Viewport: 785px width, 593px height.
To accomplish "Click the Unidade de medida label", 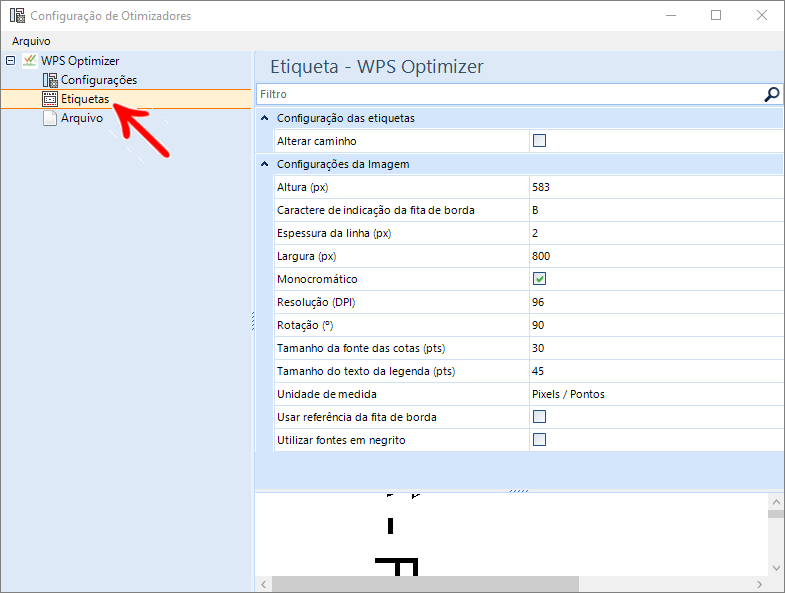I will click(326, 395).
